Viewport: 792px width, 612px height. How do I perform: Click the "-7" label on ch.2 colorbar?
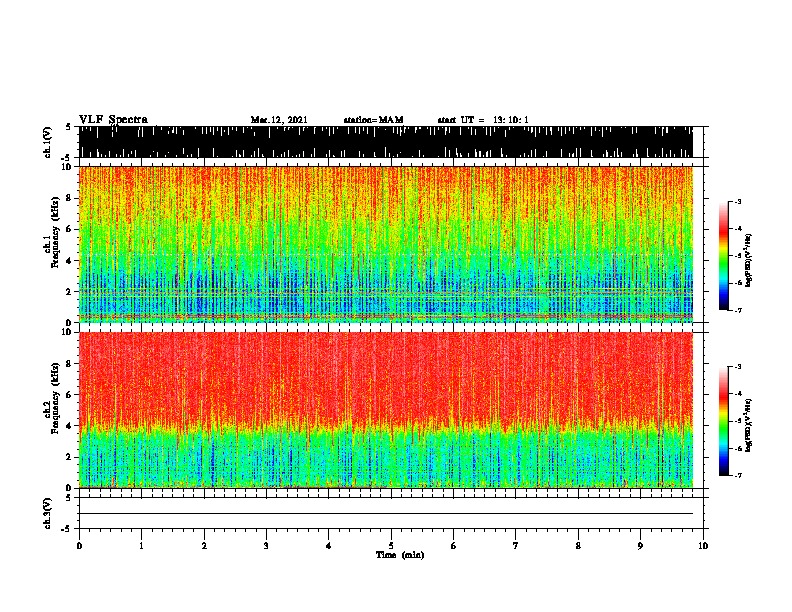tap(738, 475)
